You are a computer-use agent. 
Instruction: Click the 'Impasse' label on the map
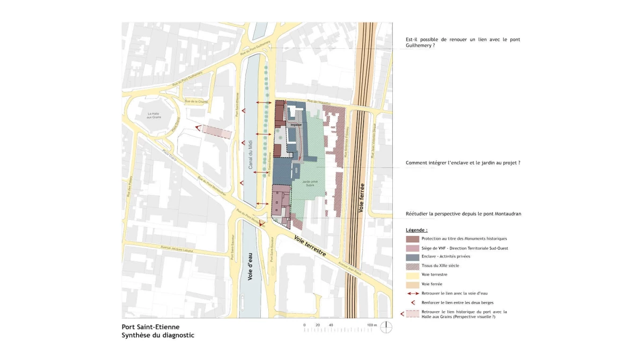pos(296,124)
